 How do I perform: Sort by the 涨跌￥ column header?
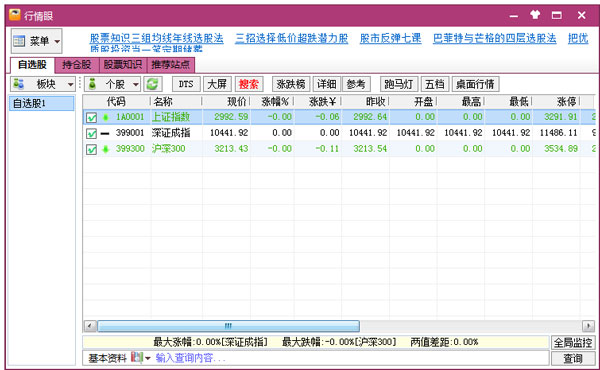[x=318, y=102]
